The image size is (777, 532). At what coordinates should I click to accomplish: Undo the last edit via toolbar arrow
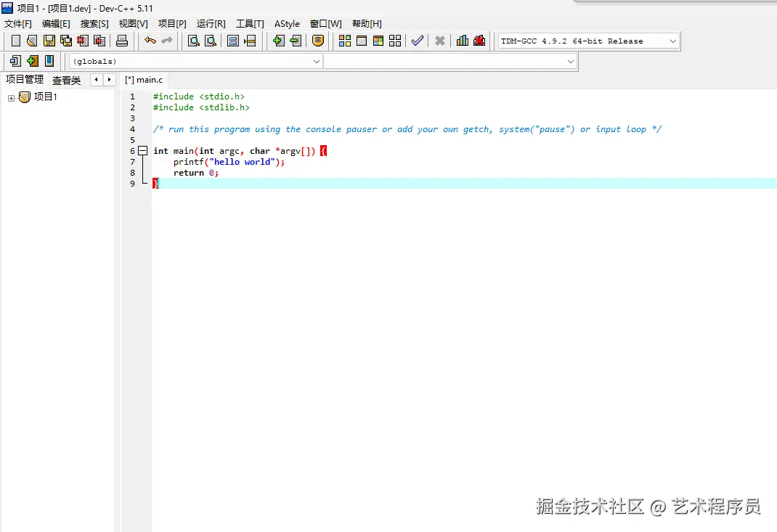[x=150, y=41]
